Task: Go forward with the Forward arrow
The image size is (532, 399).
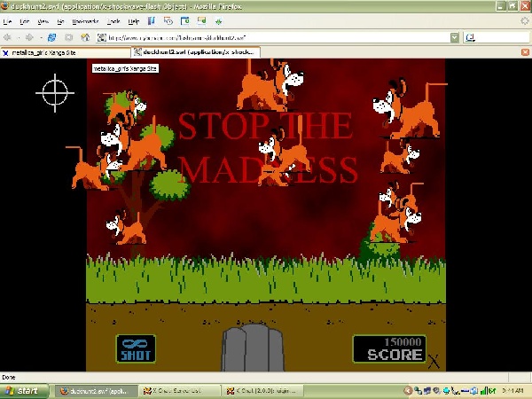Action: [x=29, y=37]
